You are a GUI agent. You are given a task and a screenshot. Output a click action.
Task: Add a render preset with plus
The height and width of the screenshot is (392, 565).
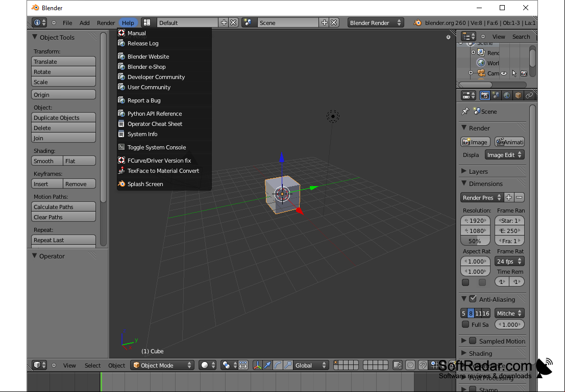click(509, 197)
